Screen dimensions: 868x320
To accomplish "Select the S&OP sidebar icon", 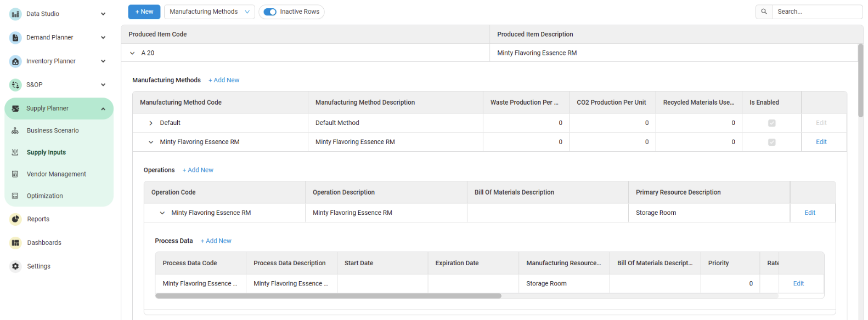I will click(x=15, y=85).
